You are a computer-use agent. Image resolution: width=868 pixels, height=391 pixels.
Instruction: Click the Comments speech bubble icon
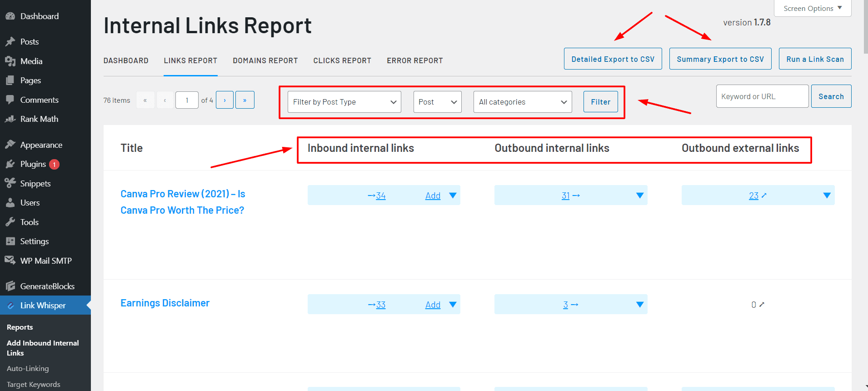pyautogui.click(x=10, y=100)
